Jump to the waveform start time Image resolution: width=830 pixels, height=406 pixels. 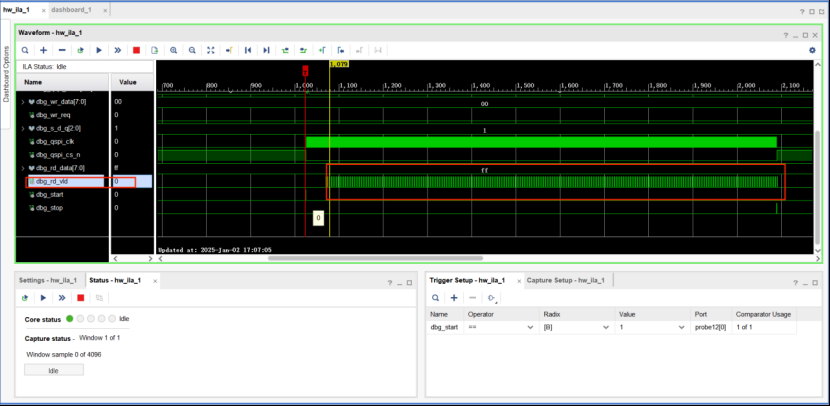248,50
